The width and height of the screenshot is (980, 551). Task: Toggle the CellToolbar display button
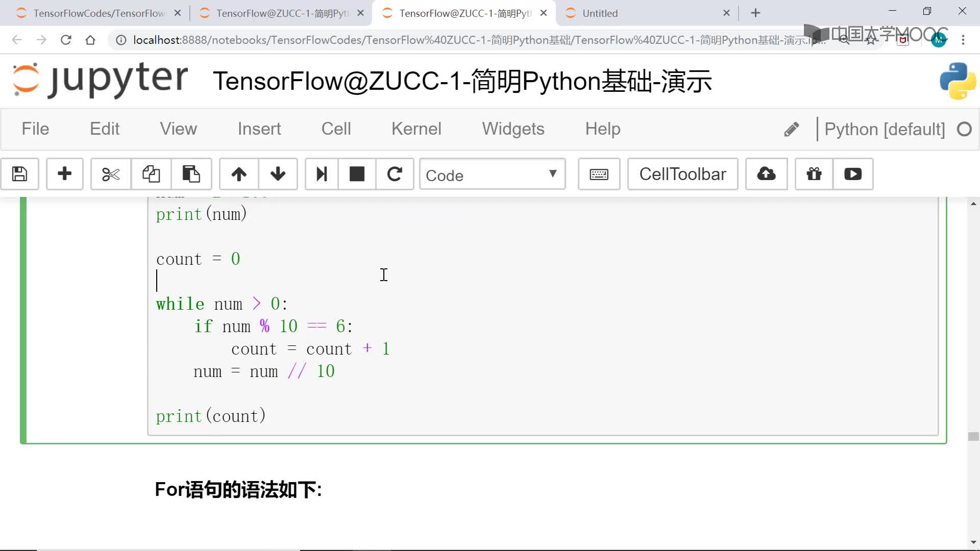coord(682,174)
